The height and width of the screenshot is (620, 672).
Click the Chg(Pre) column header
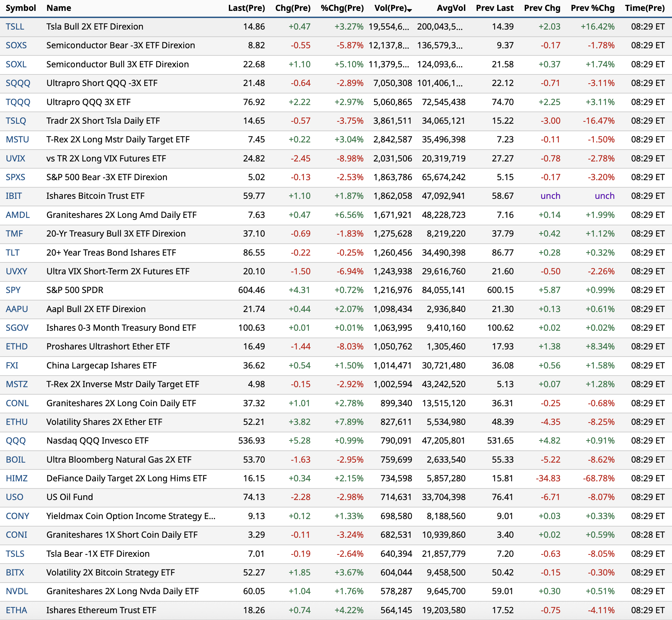tap(292, 8)
